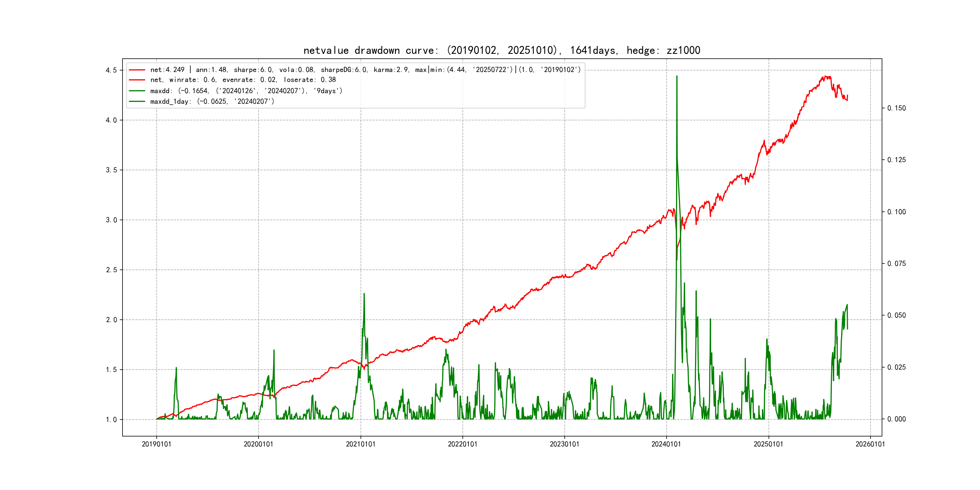Viewport: 980px width, 490px height.
Task: Click the 4.5 left axis tick label
Action: point(111,70)
